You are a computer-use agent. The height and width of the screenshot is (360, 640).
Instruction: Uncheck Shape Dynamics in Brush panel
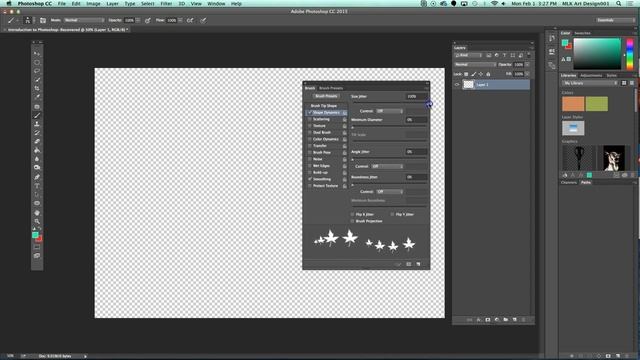pos(309,112)
